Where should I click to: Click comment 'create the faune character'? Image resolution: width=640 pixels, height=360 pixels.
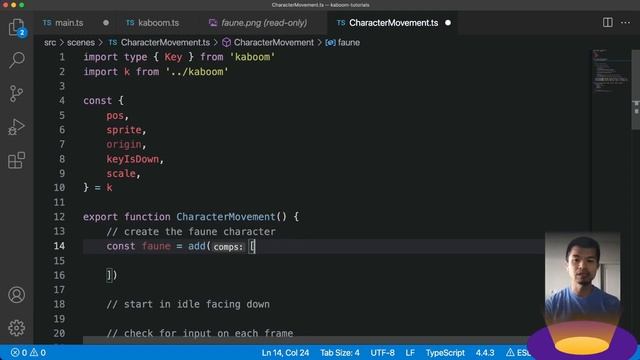(191, 231)
